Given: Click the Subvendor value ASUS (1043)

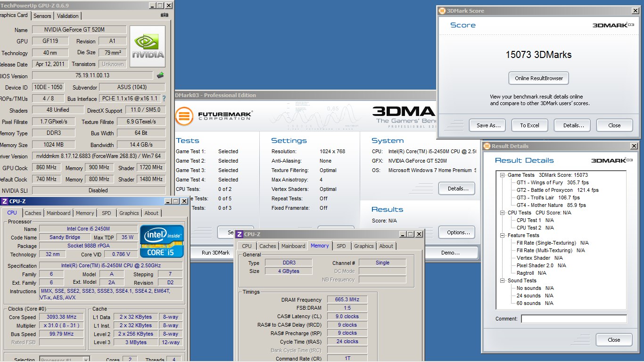Looking at the screenshot, I should (132, 87).
